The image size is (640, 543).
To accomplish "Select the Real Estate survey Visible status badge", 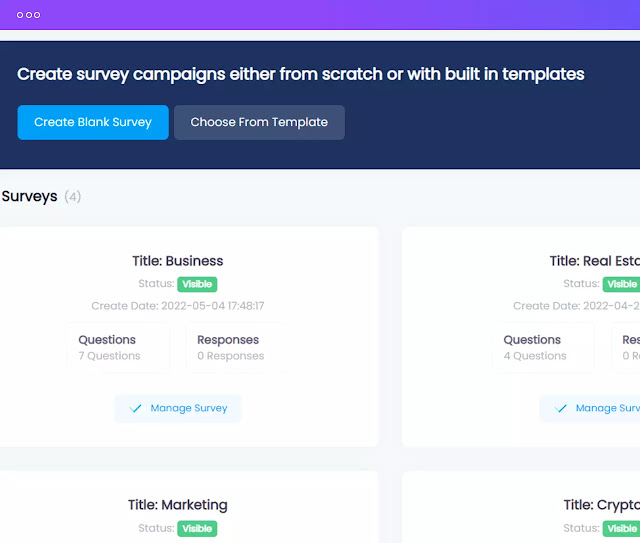I will pos(621,284).
